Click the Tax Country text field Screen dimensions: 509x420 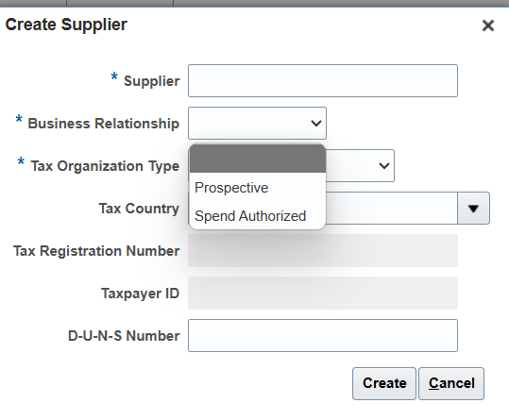392,209
